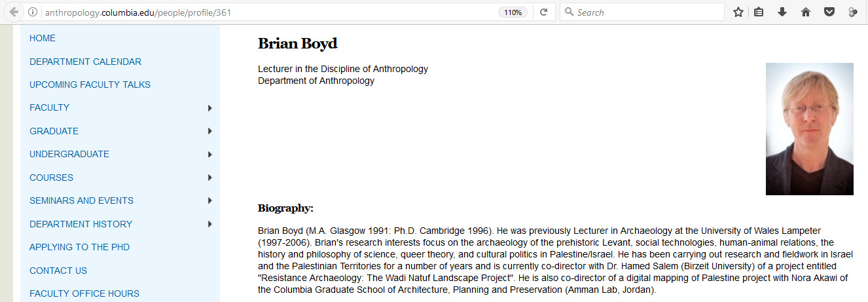Click Brian Boyd's profile photo
The image size is (868, 302).
tap(809, 129)
